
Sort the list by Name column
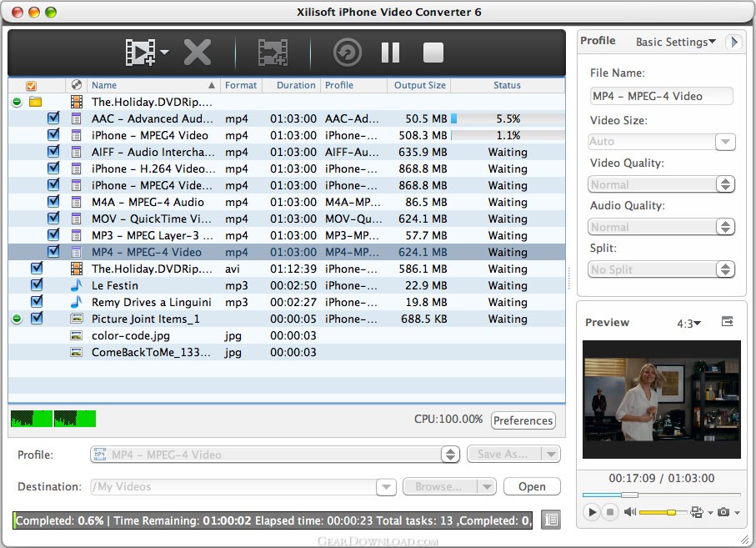point(153,85)
